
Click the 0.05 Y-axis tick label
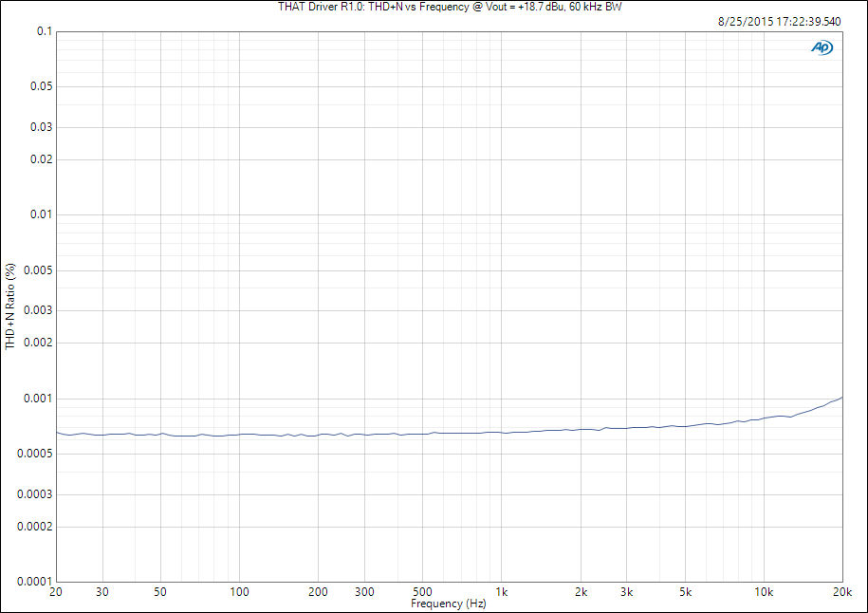pos(42,86)
